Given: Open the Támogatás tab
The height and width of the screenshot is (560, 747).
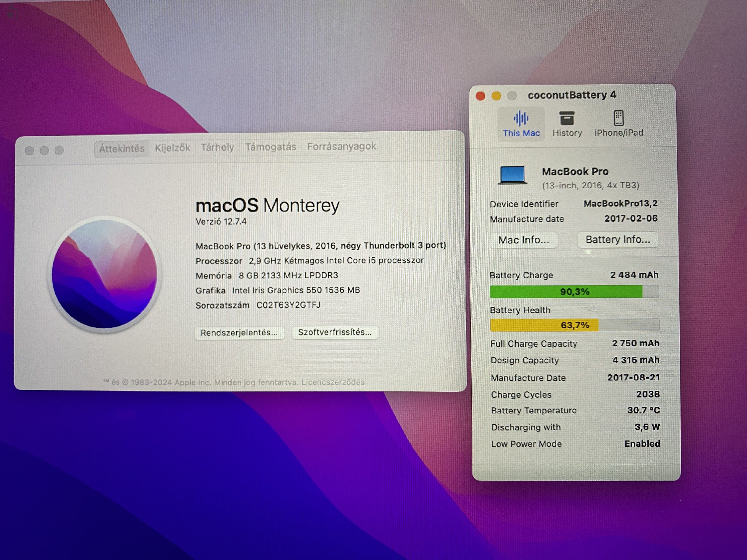Looking at the screenshot, I should tap(270, 147).
